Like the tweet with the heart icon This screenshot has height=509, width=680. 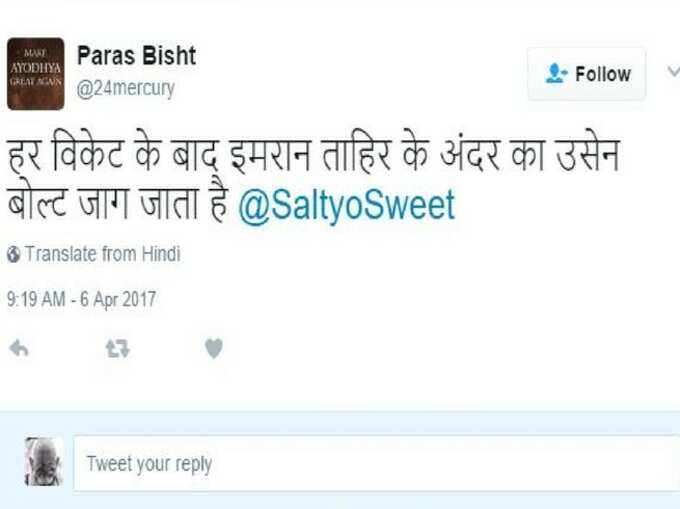(x=214, y=348)
